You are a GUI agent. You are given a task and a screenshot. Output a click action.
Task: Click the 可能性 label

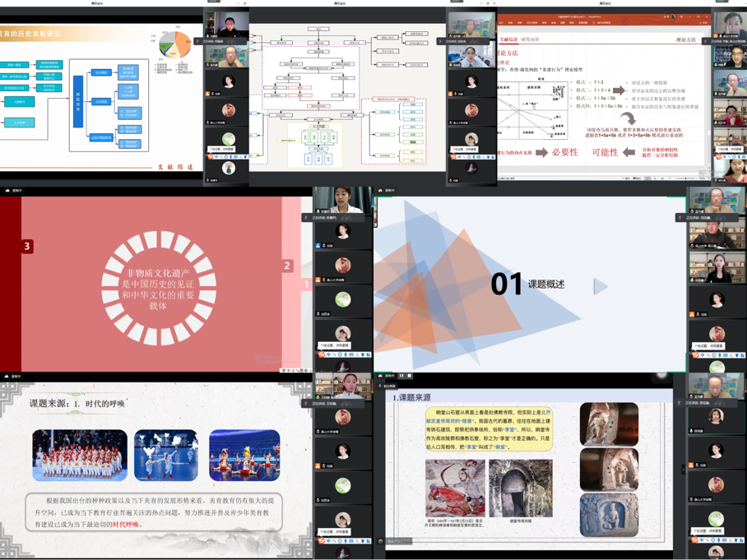(605, 152)
